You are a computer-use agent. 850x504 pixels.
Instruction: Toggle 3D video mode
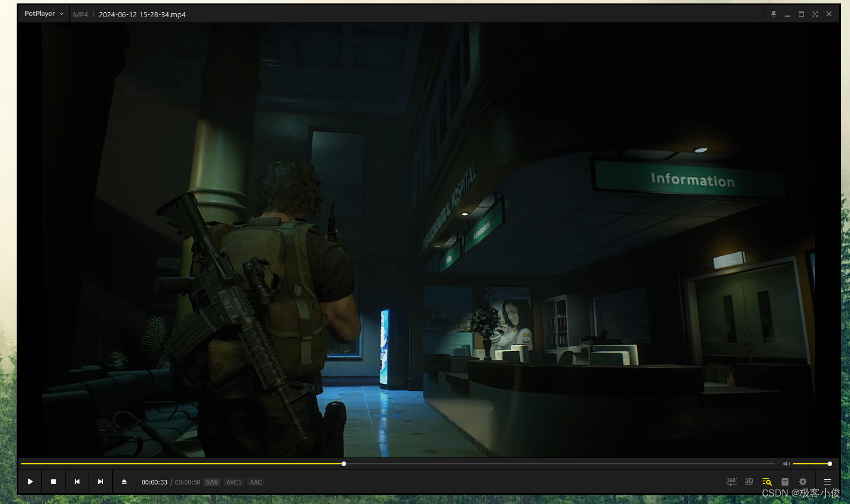pos(749,482)
